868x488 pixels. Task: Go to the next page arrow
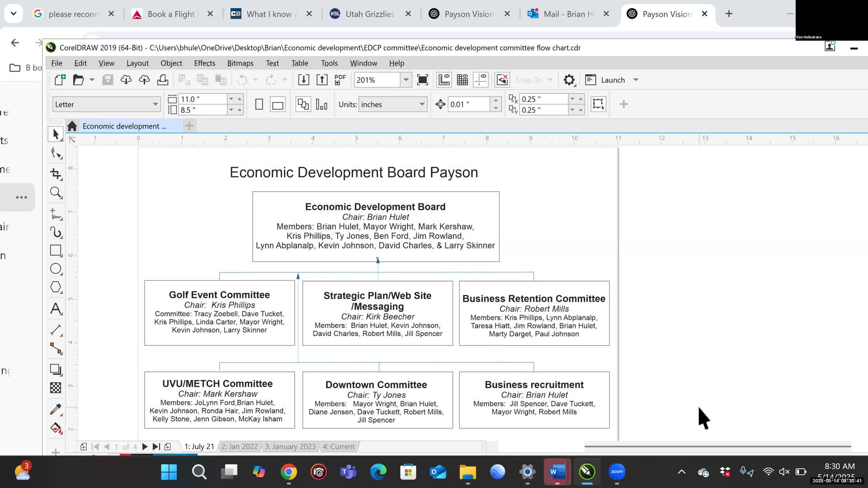point(145,446)
